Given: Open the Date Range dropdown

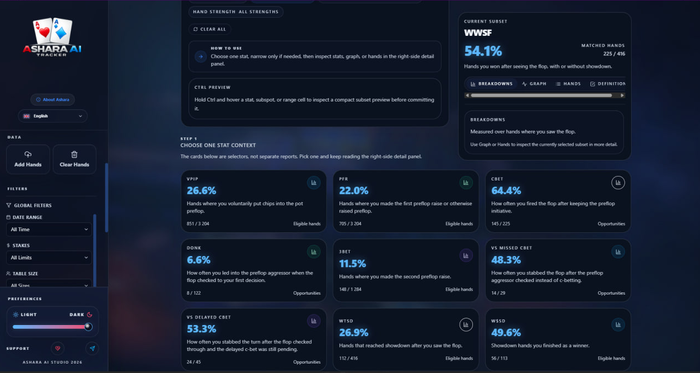Looking at the screenshot, I should (x=49, y=229).
